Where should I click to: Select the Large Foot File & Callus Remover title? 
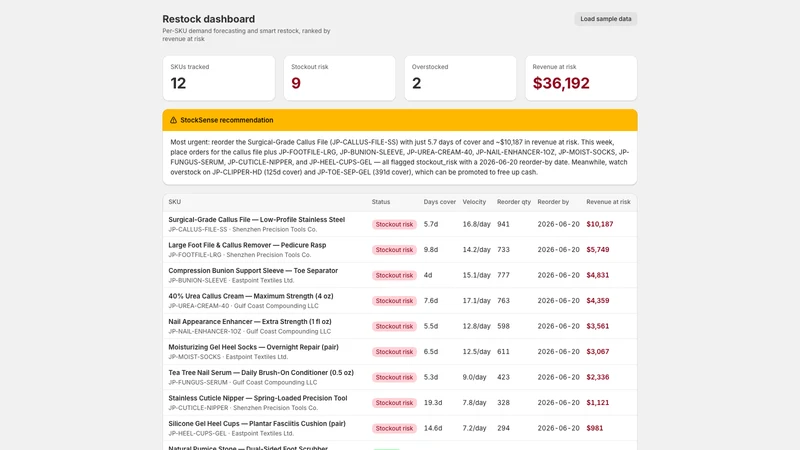point(247,245)
